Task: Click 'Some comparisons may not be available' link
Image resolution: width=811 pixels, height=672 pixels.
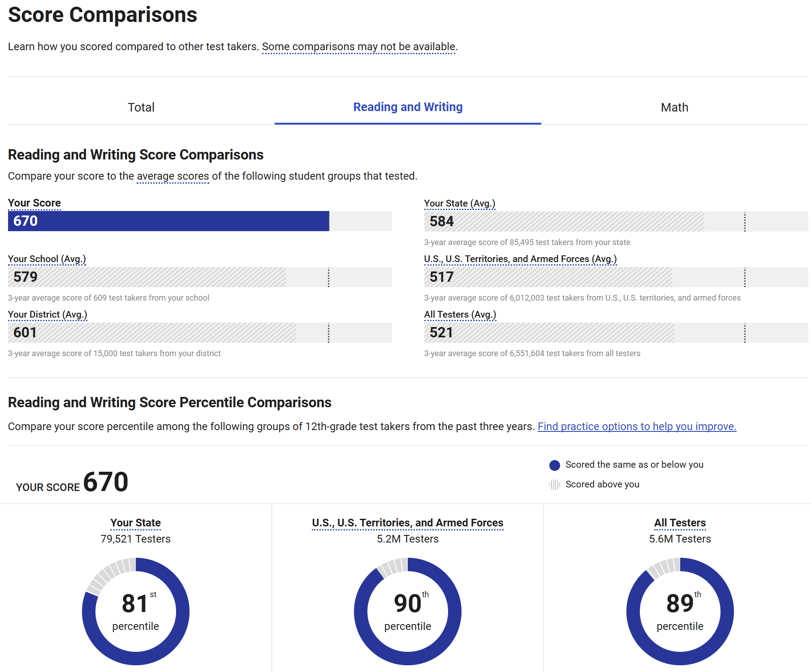Action: click(359, 47)
